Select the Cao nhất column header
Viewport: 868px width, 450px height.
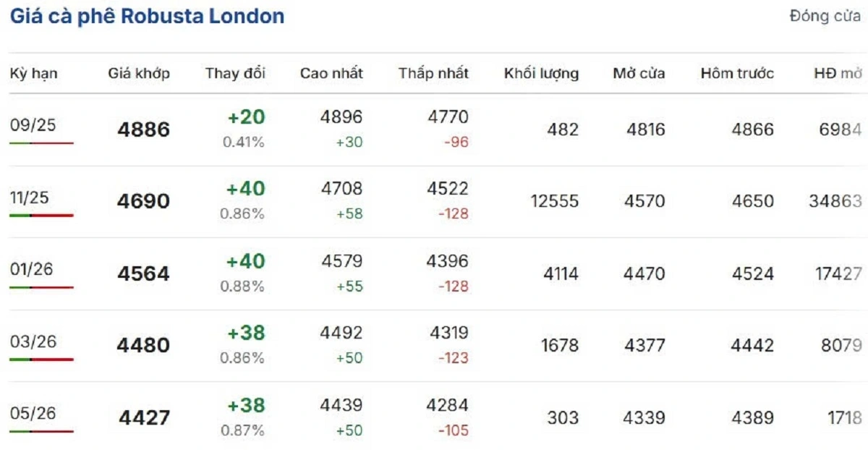(331, 73)
